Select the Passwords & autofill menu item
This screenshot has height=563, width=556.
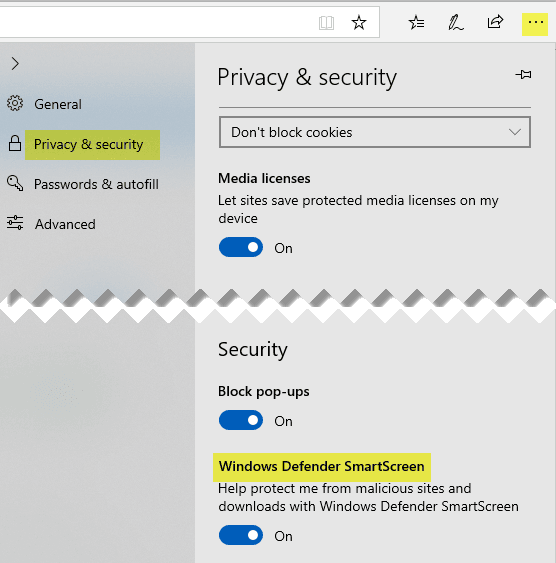tap(96, 184)
